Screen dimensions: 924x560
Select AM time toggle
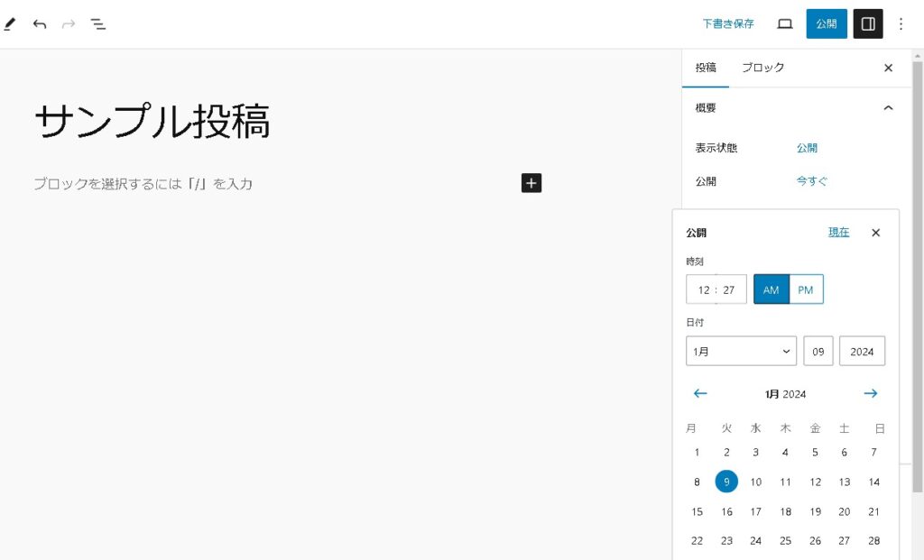click(x=771, y=289)
